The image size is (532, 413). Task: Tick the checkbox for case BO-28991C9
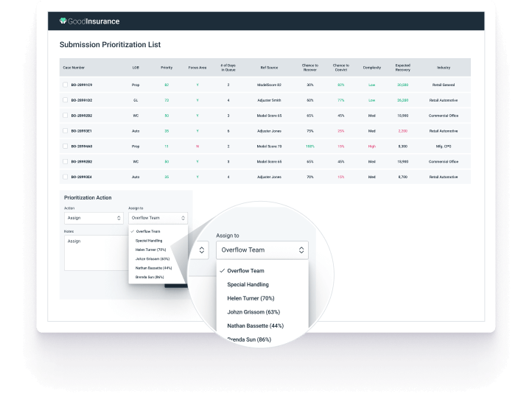click(65, 85)
